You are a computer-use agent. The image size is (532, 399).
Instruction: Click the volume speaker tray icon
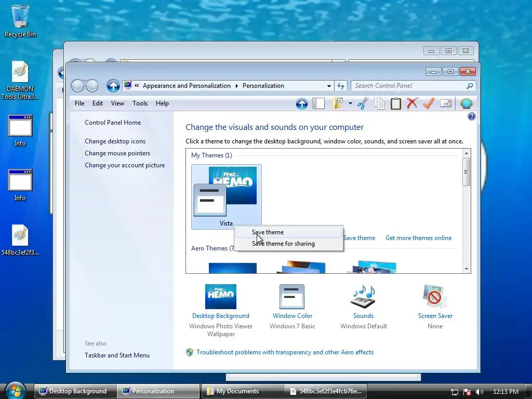pyautogui.click(x=480, y=392)
